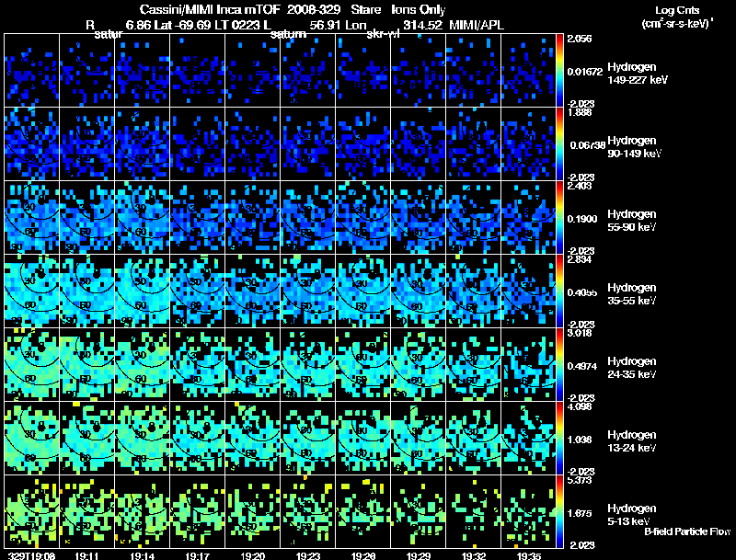The height and width of the screenshot is (560, 736).
Task: Click the colorbar maximum value '2.056'
Action: [x=580, y=39]
